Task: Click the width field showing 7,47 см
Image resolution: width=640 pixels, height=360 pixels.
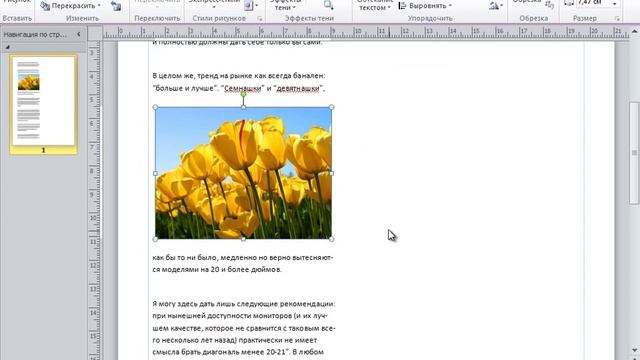Action: (592, 3)
